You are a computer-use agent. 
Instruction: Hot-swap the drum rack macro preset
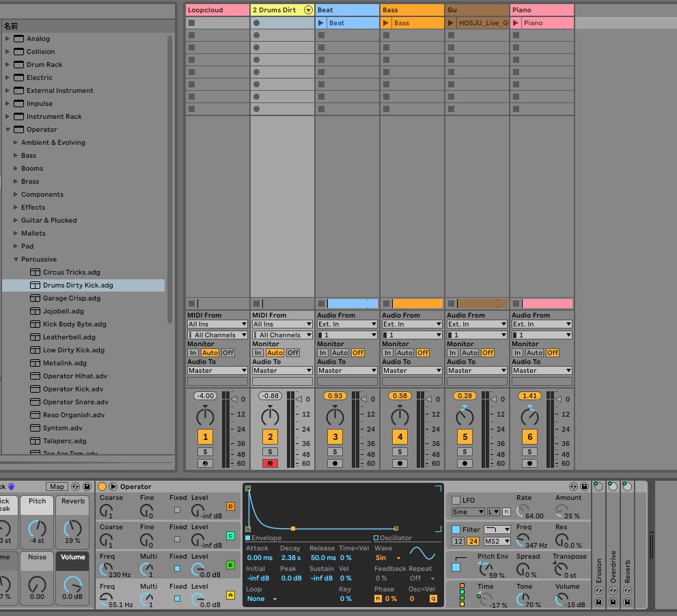[76, 486]
